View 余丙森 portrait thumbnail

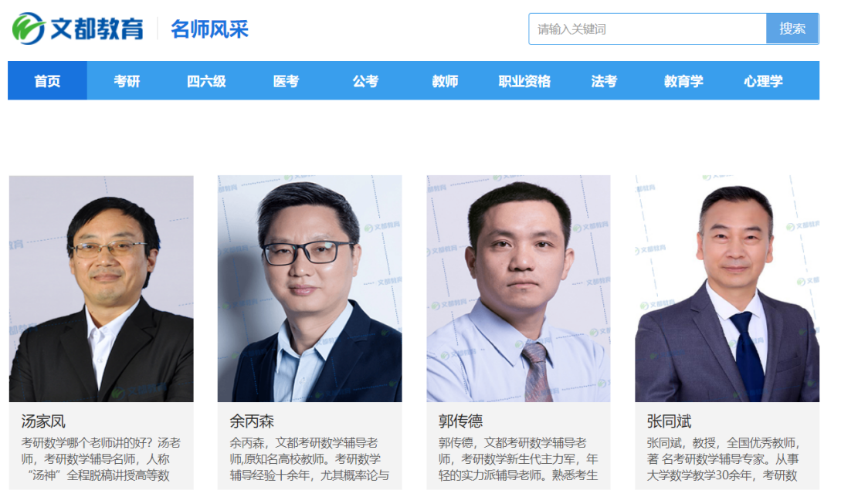click(x=310, y=289)
